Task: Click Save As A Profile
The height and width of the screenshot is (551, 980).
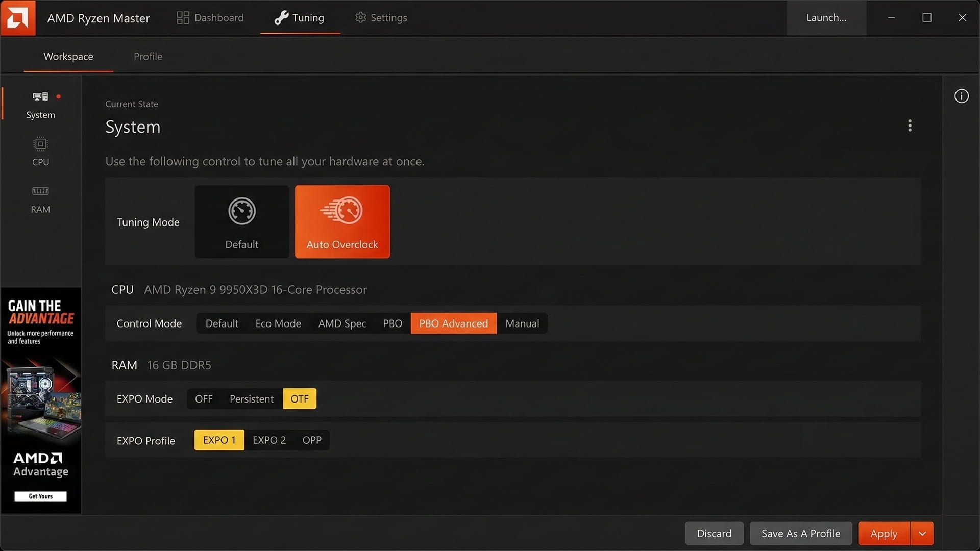Action: pos(800,533)
